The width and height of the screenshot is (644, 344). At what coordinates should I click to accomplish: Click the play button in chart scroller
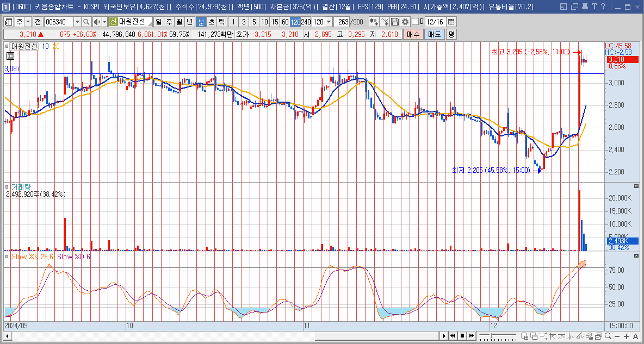444,336
